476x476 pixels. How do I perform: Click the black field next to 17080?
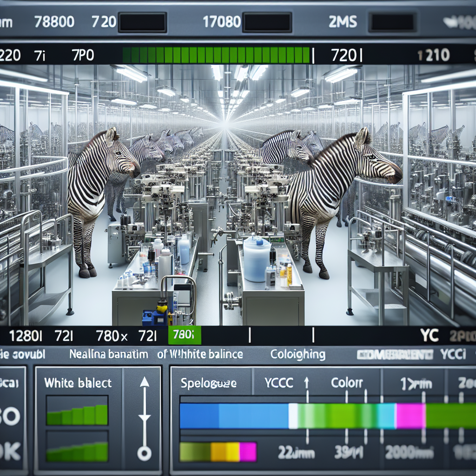point(267,22)
